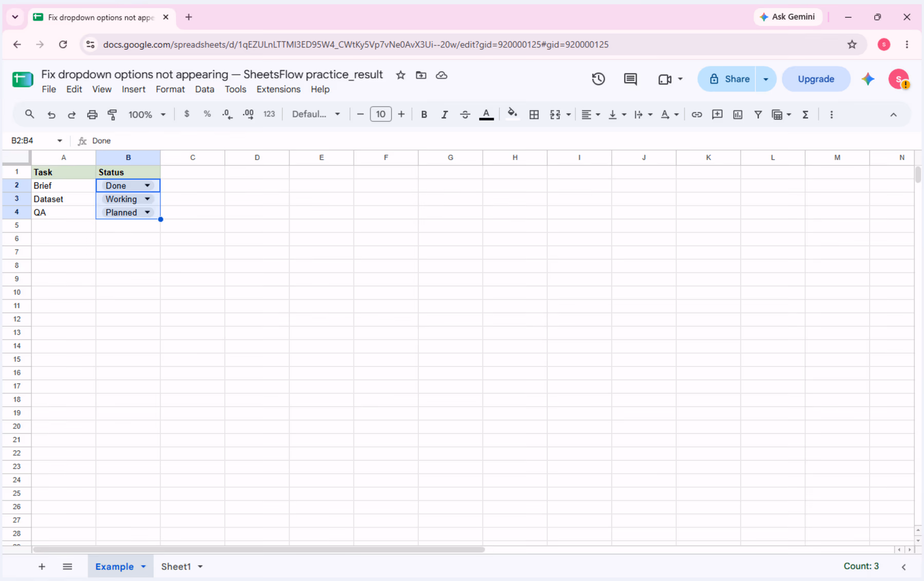Increase font size with plus button
Viewport: 924px width, 581px height.
click(x=401, y=114)
